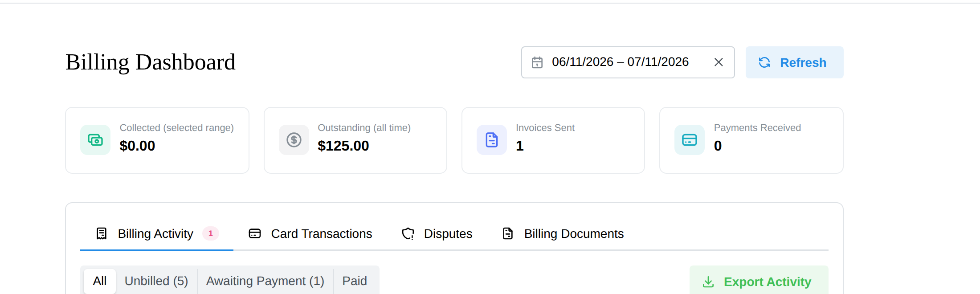Click the Card Transactions credit card icon
Viewport: 980px width, 294px height.
tap(255, 233)
